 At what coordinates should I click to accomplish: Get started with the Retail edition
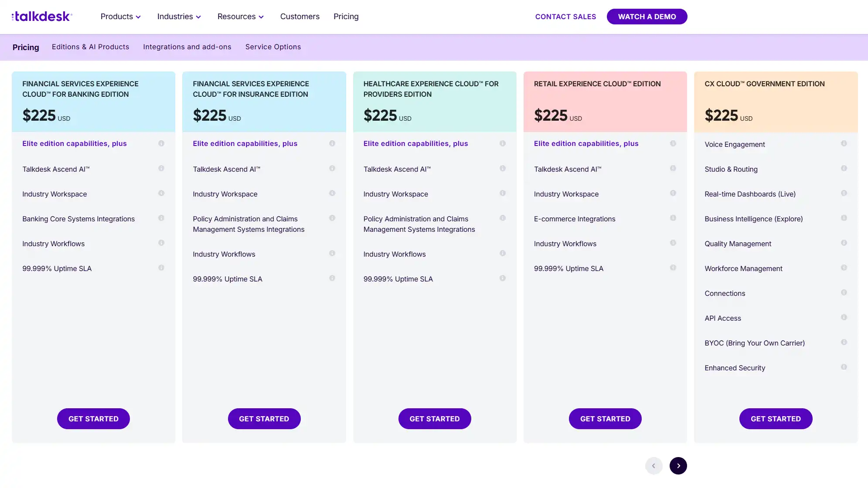605,419
